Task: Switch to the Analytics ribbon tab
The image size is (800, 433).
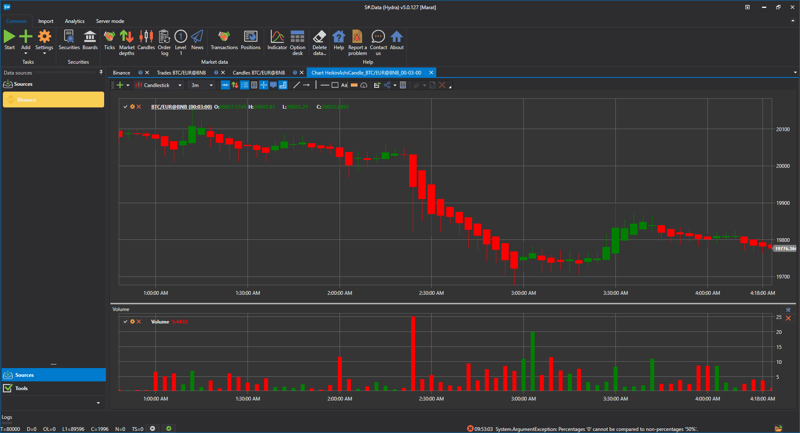Action: click(x=75, y=21)
